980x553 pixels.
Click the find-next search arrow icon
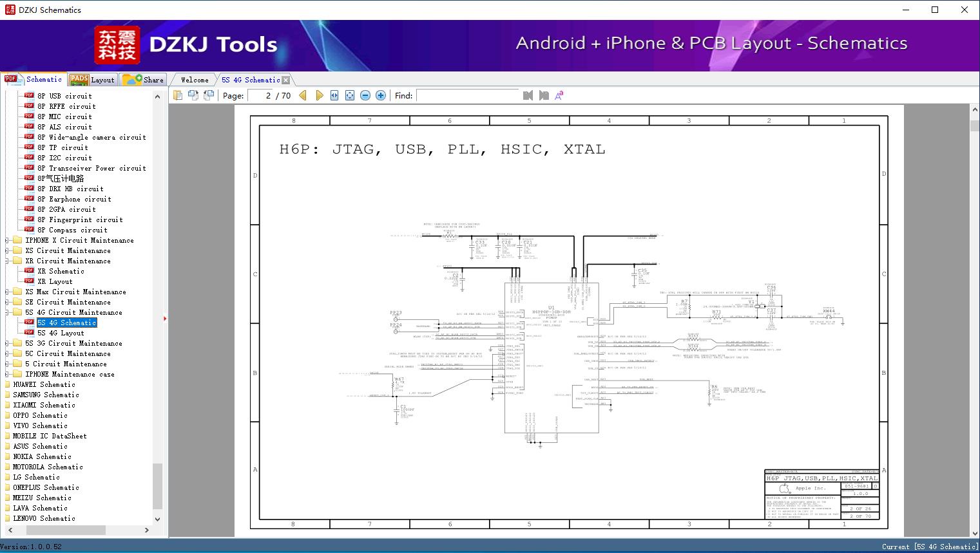tap(543, 95)
